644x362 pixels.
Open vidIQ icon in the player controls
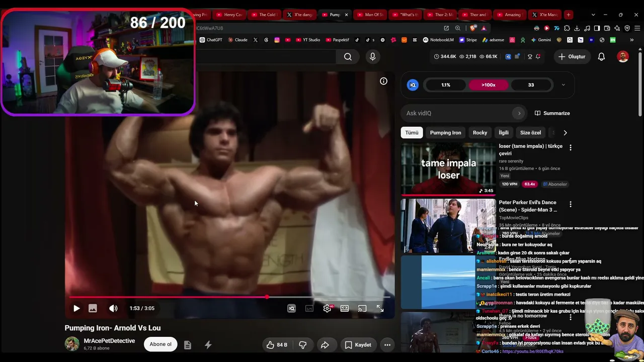pyautogui.click(x=291, y=308)
